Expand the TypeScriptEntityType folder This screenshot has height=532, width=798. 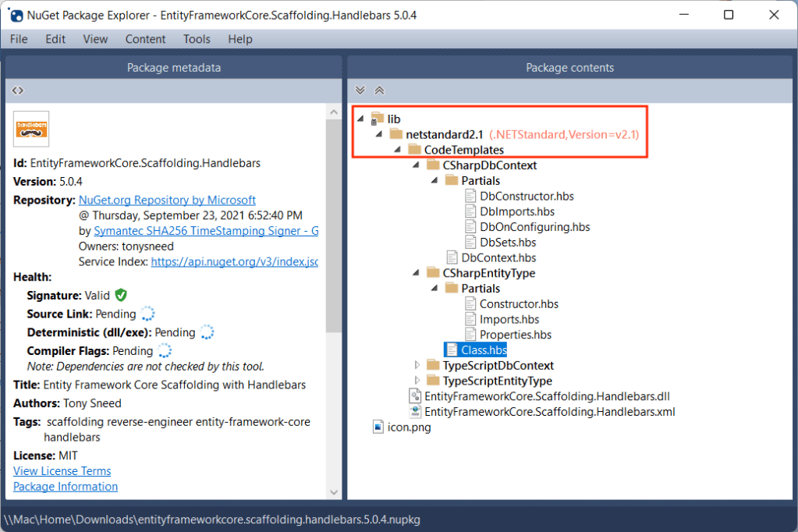click(x=417, y=381)
